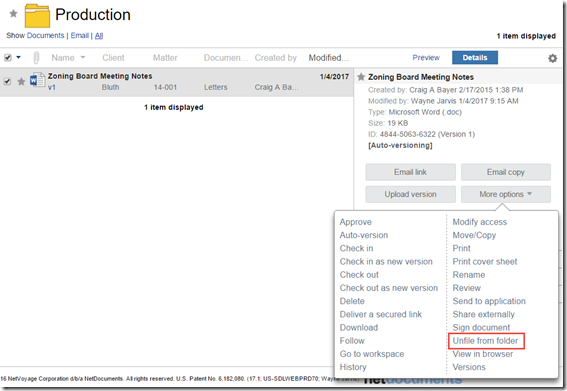This screenshot has width=567, height=391.
Task: Click the Bluth client cell
Action: point(110,87)
